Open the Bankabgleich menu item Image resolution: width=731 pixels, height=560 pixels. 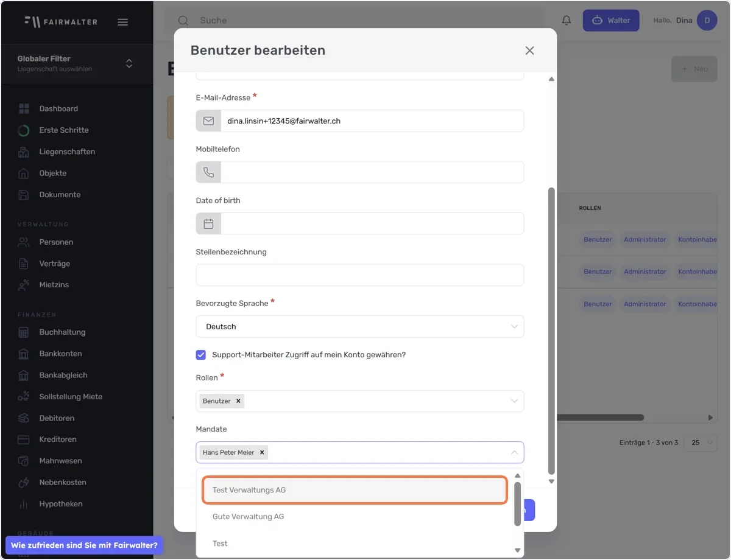click(63, 376)
